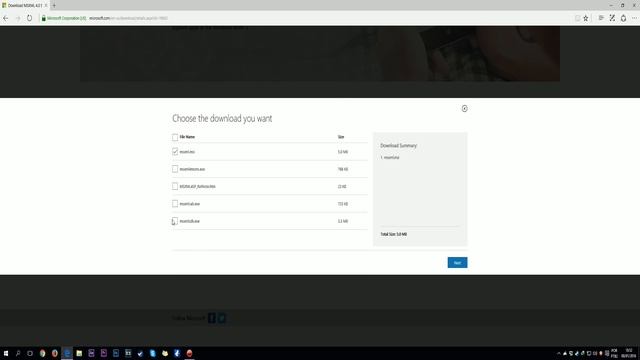Click the taskbar search magnifier icon
Viewport: 640px width, 360px height.
(18, 353)
